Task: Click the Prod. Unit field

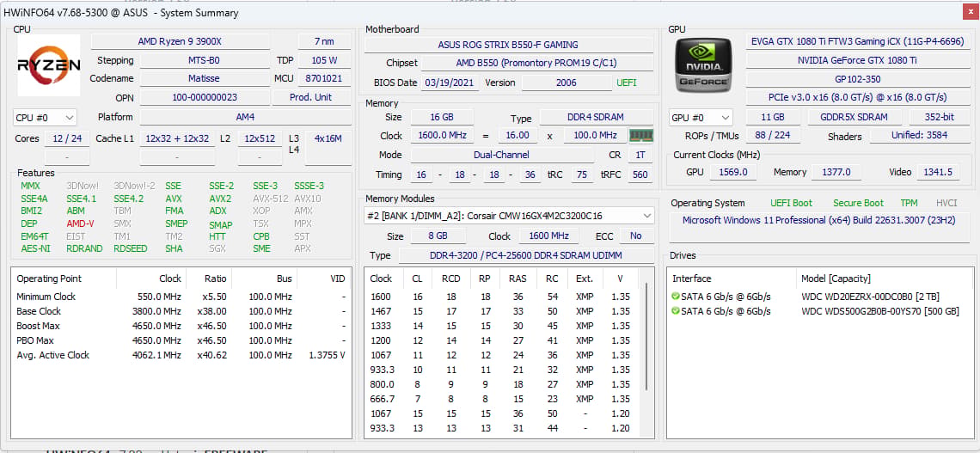Action: (x=311, y=97)
